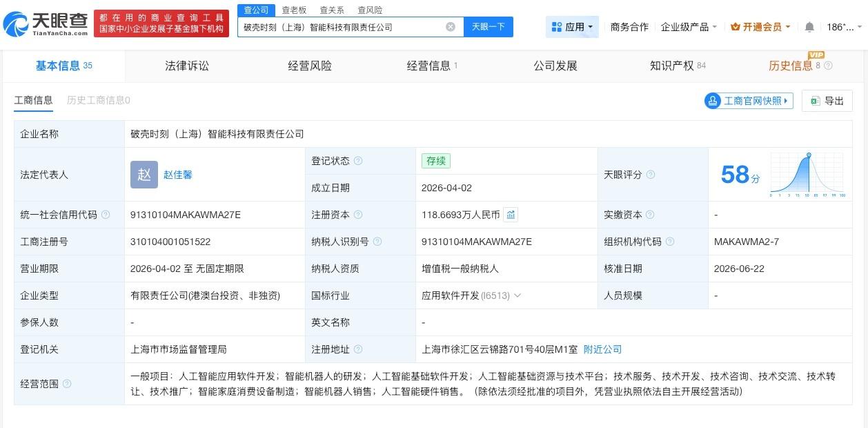This screenshot has height=428, width=868.
Task: Click the help icon beside 经营范围
Action: (x=67, y=384)
